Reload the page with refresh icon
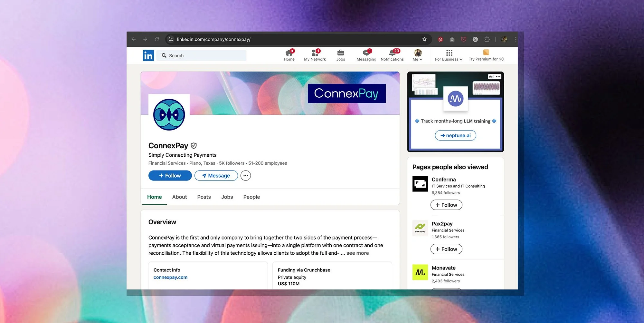Viewport: 644px width, 323px height. (157, 39)
